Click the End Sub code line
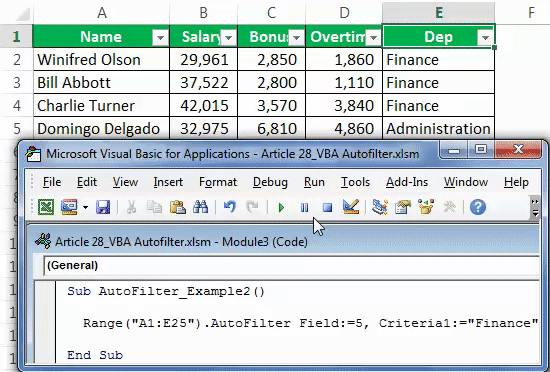This screenshot has height=372, width=550. coord(95,355)
